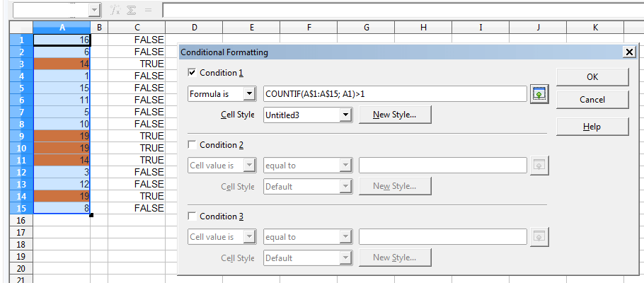The image size is (644, 283).
Task: Click the Condition 1 shrink reference button
Action: (539, 93)
